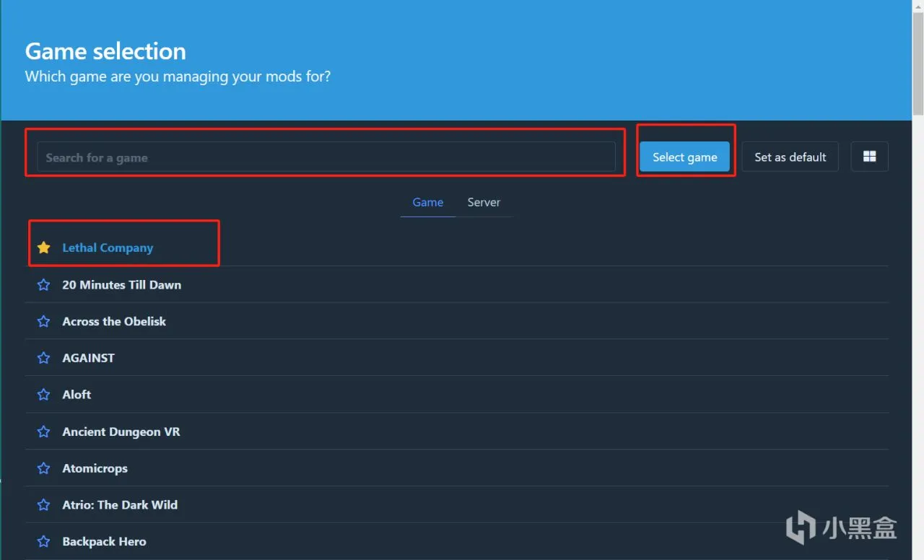This screenshot has width=924, height=560.
Task: Mark Aloft as a favorite game
Action: click(x=44, y=395)
